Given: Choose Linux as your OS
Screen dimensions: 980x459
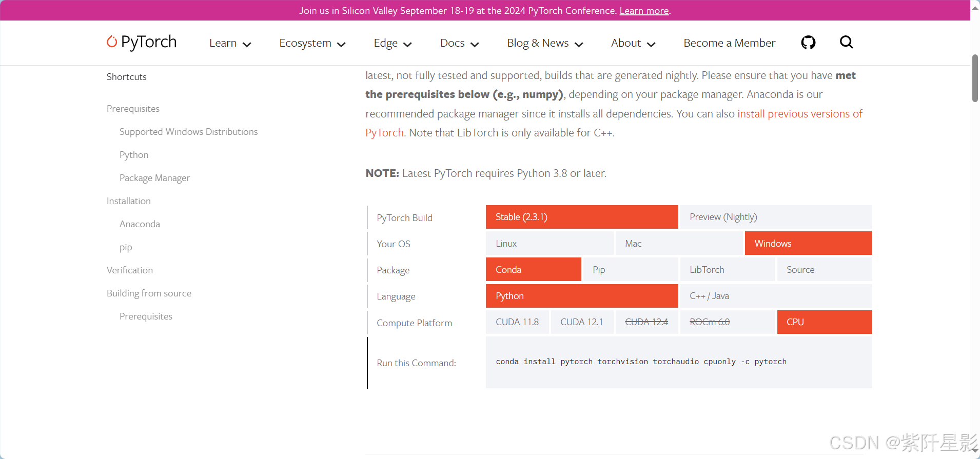Looking at the screenshot, I should click(x=550, y=243).
